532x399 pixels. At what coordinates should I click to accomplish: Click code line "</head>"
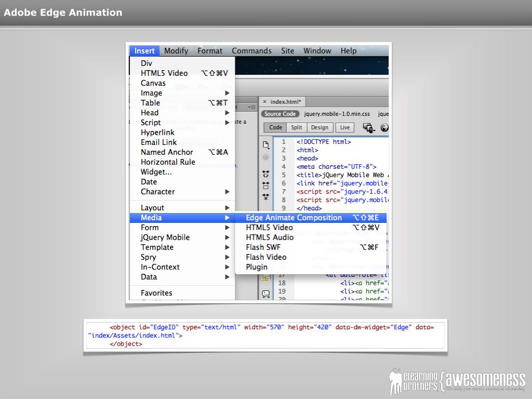pyautogui.click(x=309, y=208)
